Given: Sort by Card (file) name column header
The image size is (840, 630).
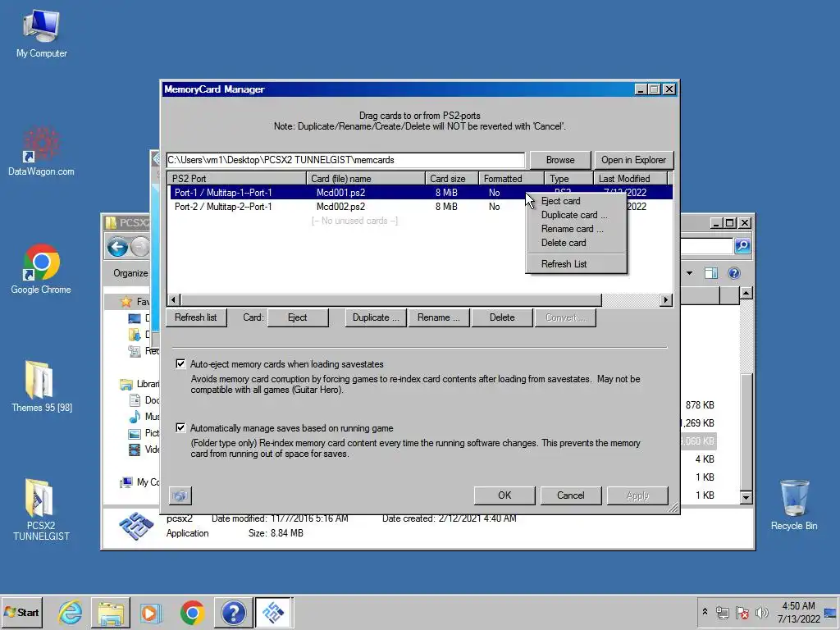Looking at the screenshot, I should point(366,178).
